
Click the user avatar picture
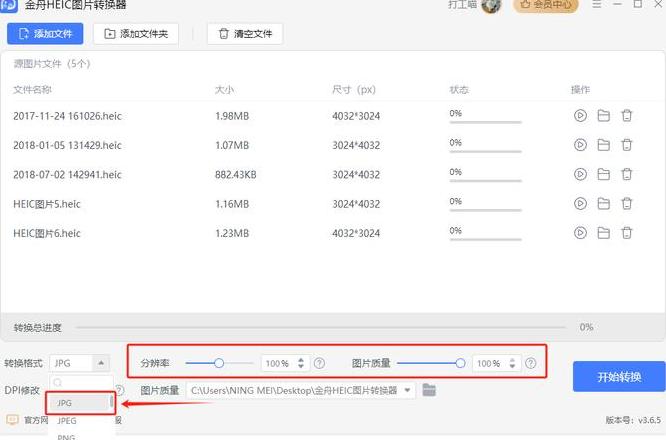coord(491,5)
